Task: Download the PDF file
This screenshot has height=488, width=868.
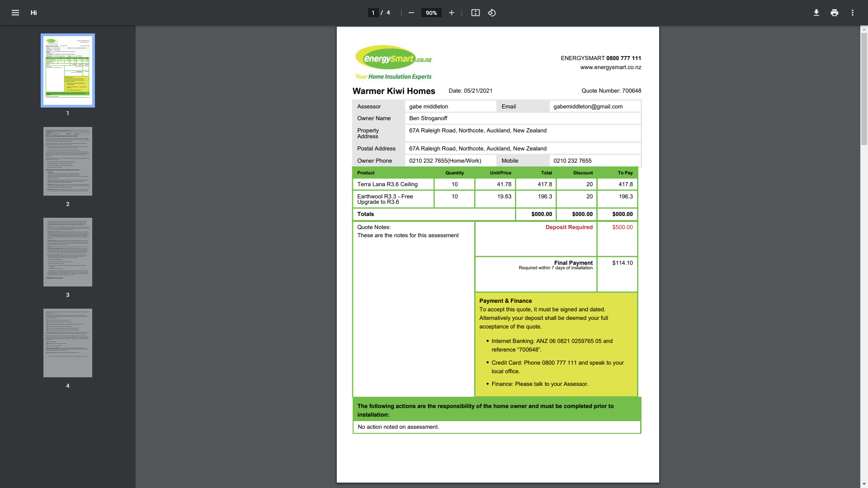Action: pyautogui.click(x=816, y=13)
